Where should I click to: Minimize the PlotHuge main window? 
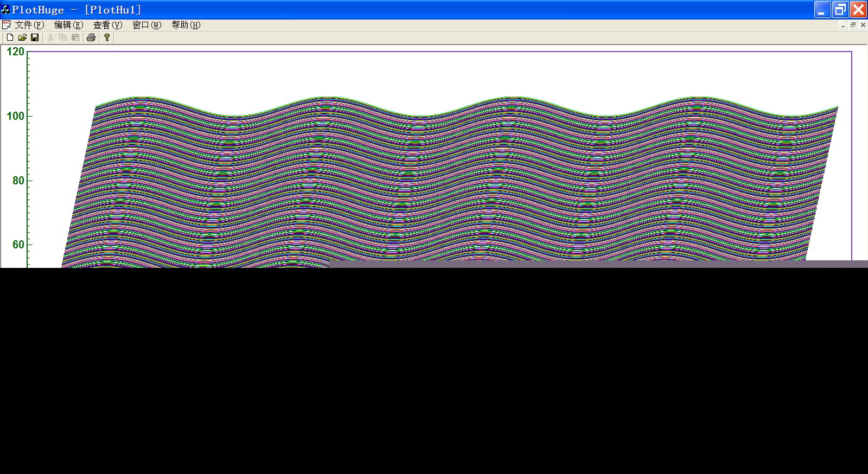(x=822, y=10)
